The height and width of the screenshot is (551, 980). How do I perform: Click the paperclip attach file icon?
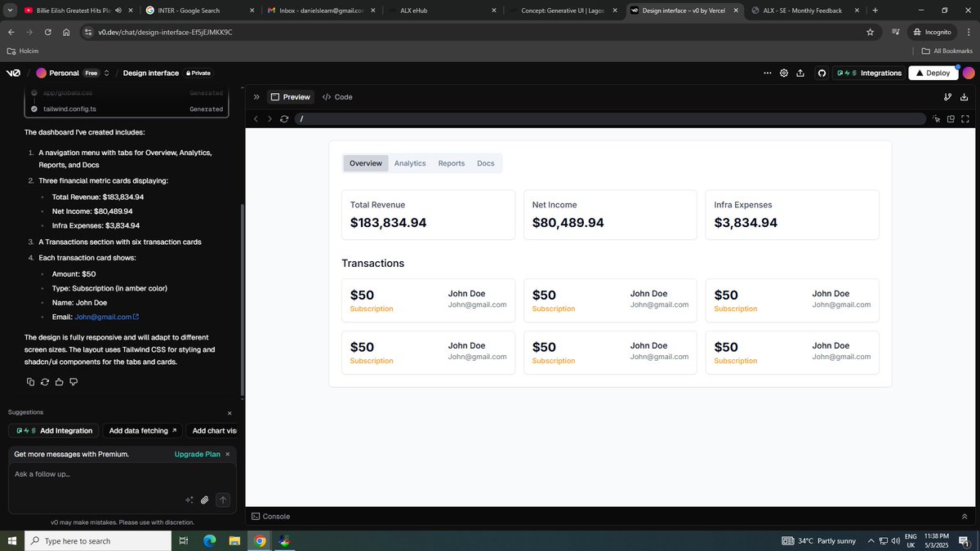pyautogui.click(x=205, y=500)
